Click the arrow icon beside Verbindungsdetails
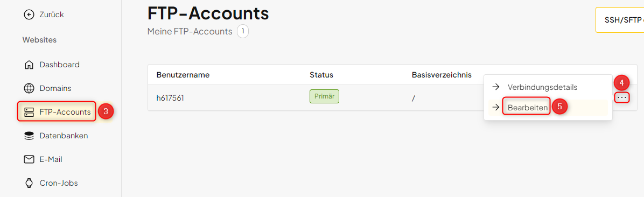 point(496,87)
